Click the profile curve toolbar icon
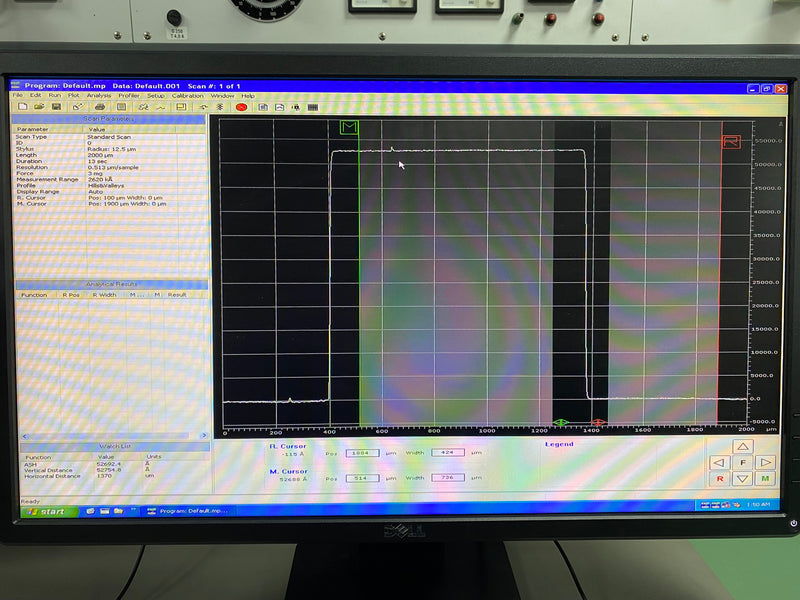Screen dimensions: 800x600 (160, 107)
